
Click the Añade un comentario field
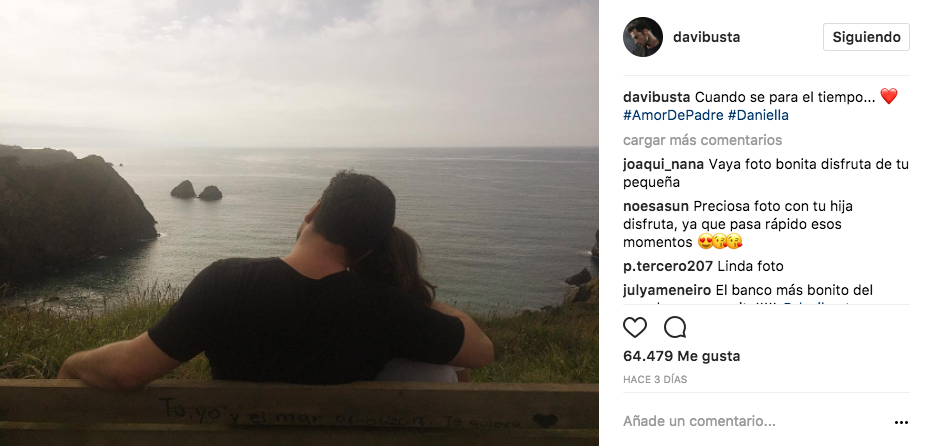tap(756, 422)
